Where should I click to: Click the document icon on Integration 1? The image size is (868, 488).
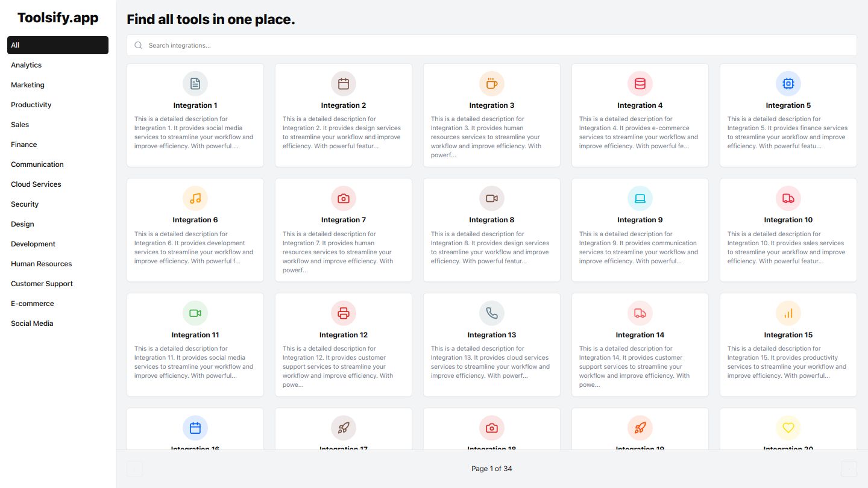tap(195, 84)
